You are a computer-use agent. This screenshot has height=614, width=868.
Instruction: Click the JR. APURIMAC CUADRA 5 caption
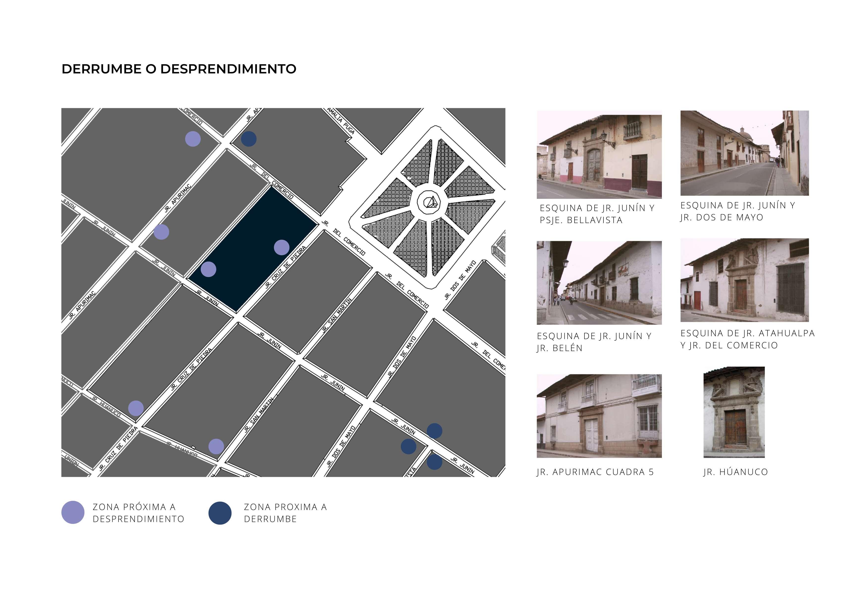point(595,472)
